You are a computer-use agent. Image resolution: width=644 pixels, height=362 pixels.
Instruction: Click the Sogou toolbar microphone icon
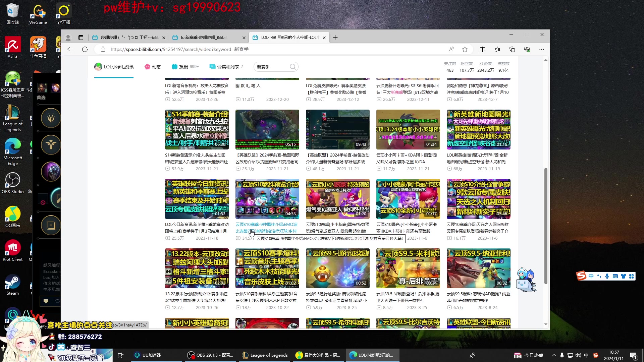coord(607,276)
